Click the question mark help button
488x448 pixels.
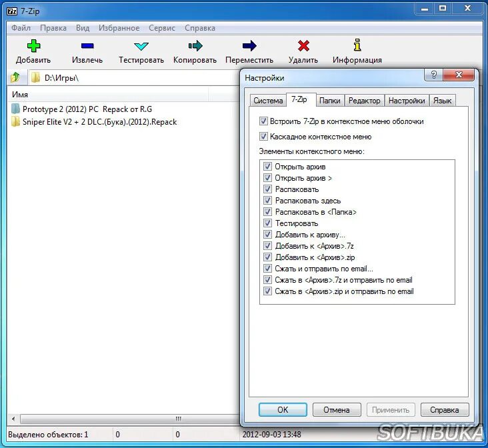(x=433, y=75)
